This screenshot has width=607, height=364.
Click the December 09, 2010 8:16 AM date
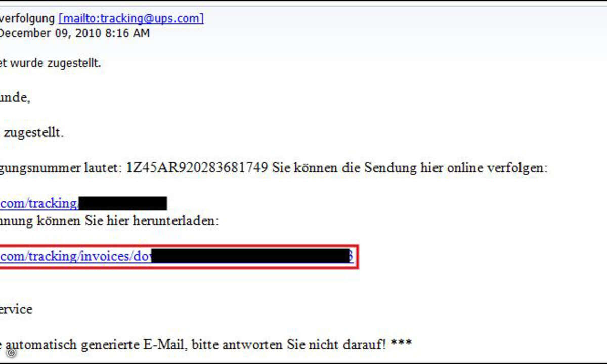[x=75, y=34]
